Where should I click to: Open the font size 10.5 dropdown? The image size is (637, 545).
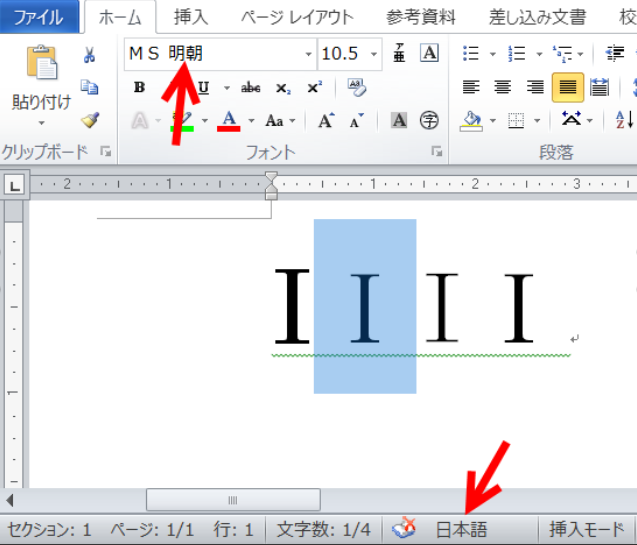(x=374, y=54)
